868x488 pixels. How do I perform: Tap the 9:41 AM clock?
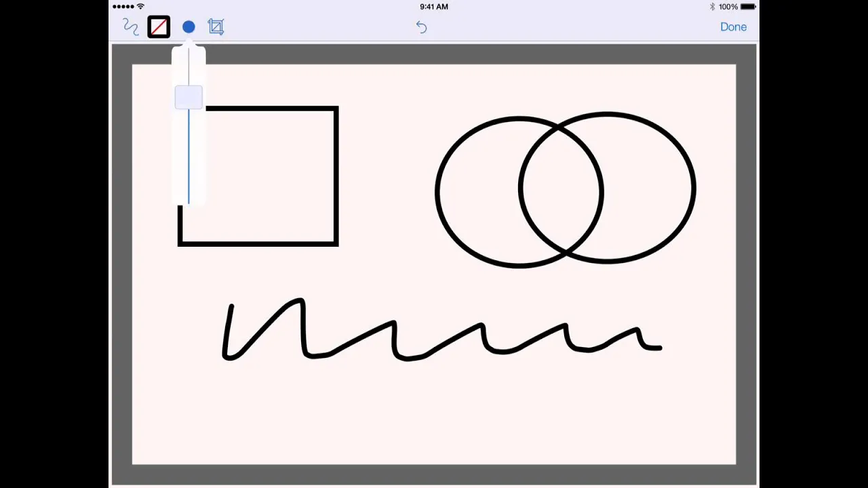(x=434, y=7)
